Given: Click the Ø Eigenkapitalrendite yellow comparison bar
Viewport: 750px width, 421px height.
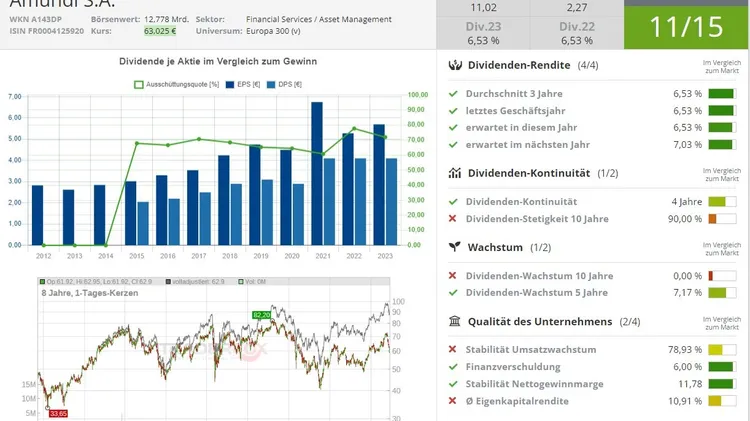Looking at the screenshot, I should [x=722, y=401].
